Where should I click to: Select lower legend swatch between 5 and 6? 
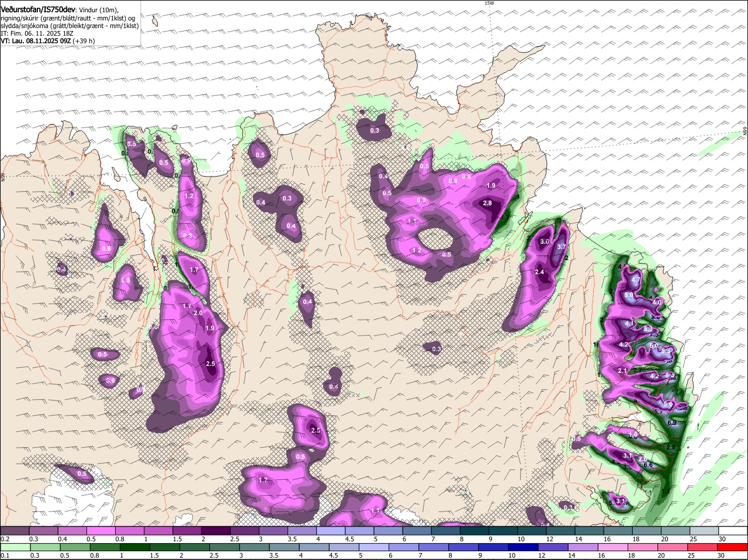click(x=374, y=547)
